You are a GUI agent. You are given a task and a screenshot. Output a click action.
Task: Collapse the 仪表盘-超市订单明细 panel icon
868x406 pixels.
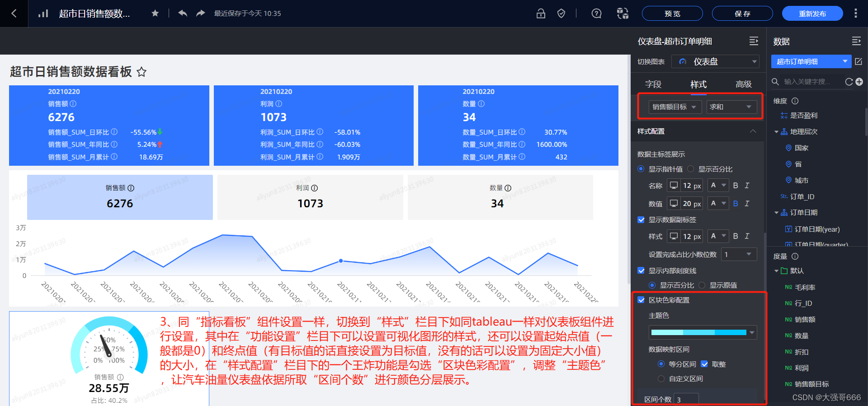pos(754,41)
